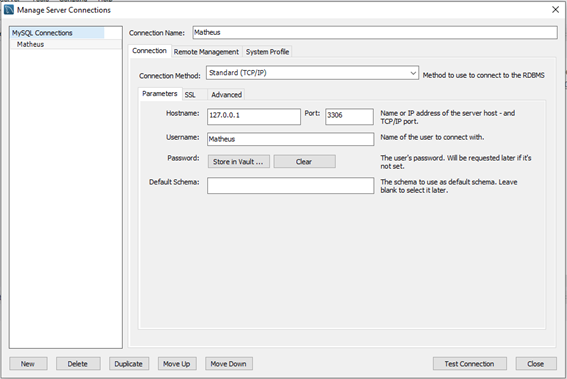The width and height of the screenshot is (567, 379).
Task: Click the Port field showing 3306
Action: [x=349, y=116]
